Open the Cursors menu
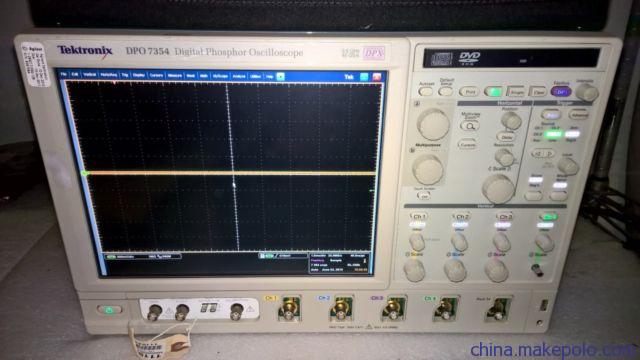 click(x=156, y=76)
